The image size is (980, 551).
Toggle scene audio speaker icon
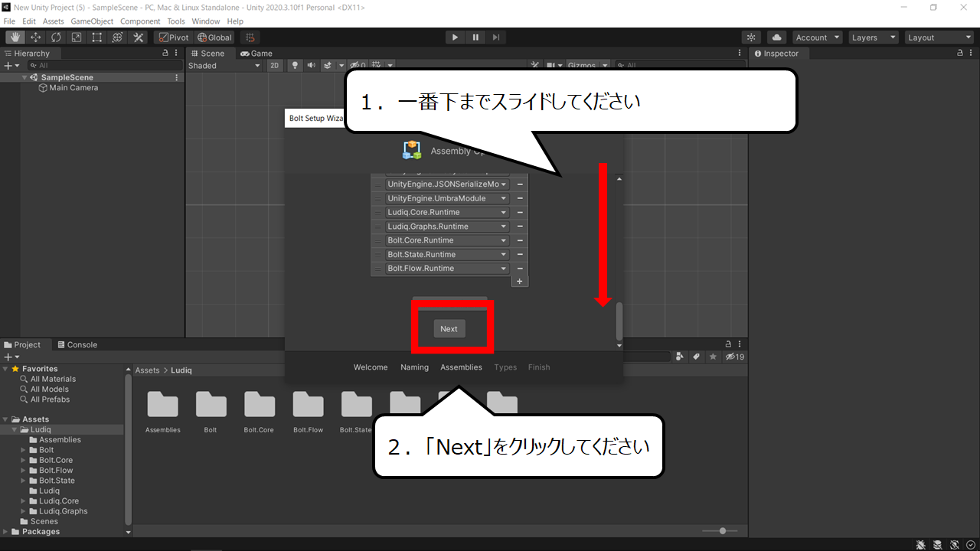tap(311, 66)
